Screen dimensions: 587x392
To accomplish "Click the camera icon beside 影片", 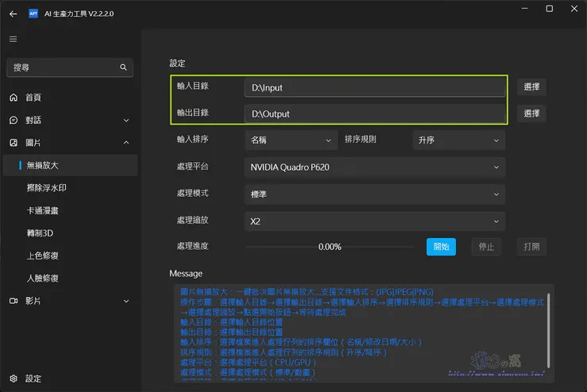I will pyautogui.click(x=13, y=301).
